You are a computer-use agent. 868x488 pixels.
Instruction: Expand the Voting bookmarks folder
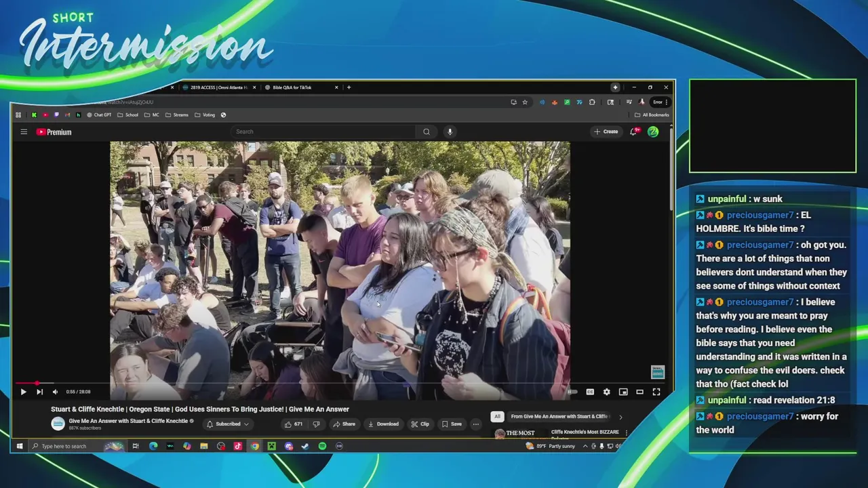(x=205, y=115)
